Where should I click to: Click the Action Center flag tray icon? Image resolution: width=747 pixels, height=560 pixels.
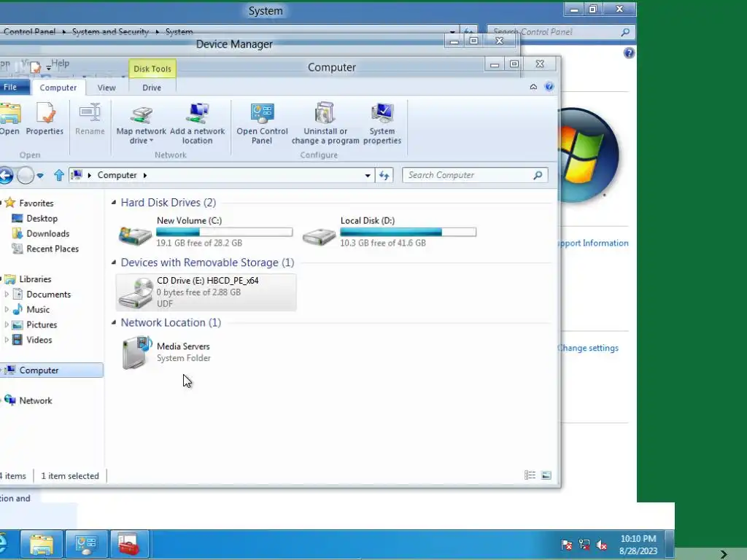click(566, 545)
